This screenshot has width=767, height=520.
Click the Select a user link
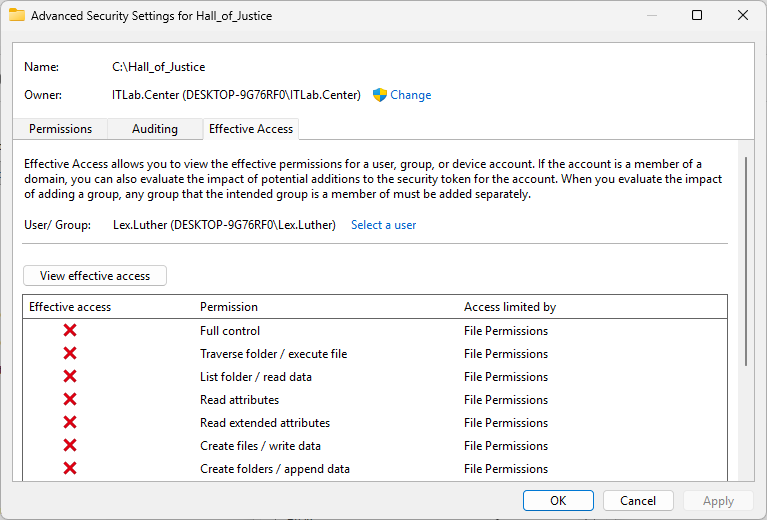pos(383,225)
